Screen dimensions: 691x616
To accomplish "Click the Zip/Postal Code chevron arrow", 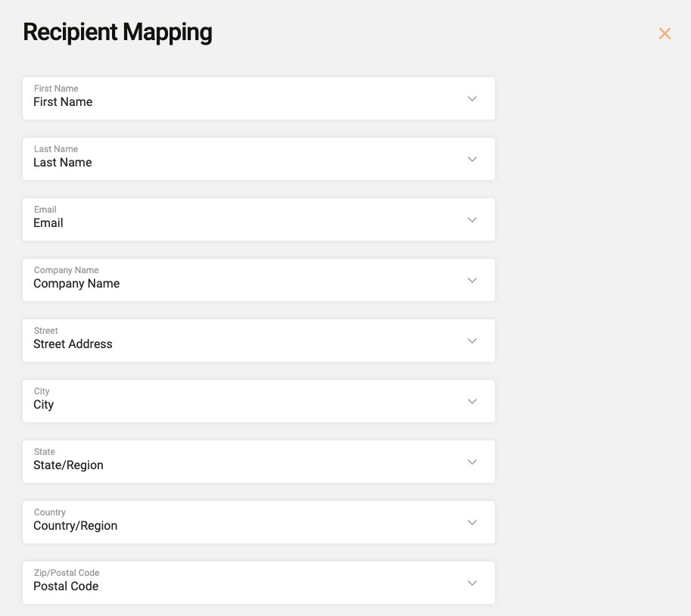I will (472, 583).
